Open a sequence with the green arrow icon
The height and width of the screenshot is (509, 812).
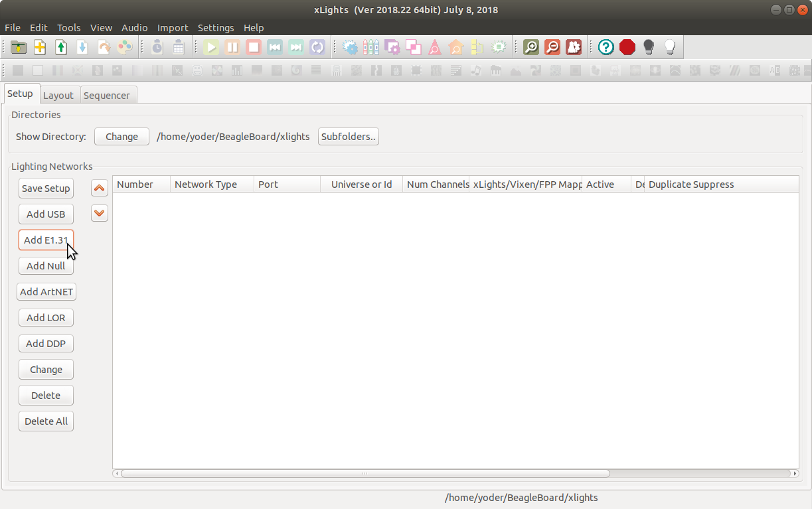pyautogui.click(x=61, y=47)
